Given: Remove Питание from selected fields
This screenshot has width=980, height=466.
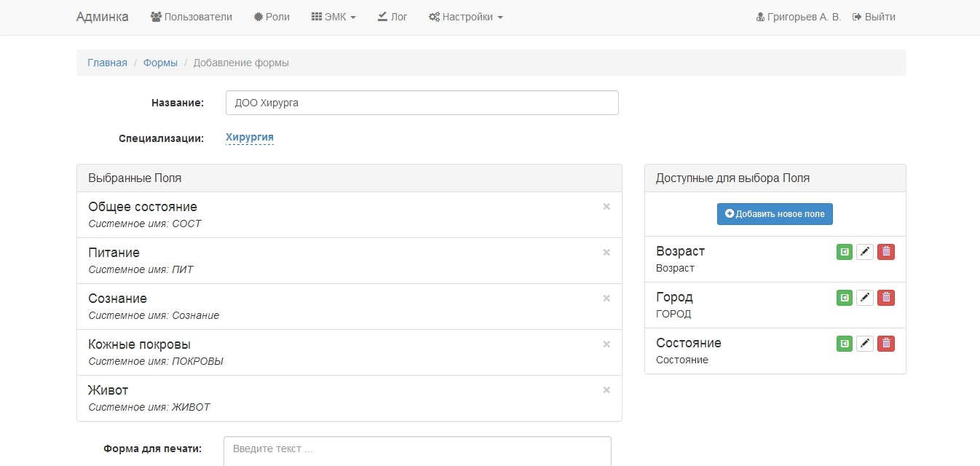Looking at the screenshot, I should pos(606,253).
